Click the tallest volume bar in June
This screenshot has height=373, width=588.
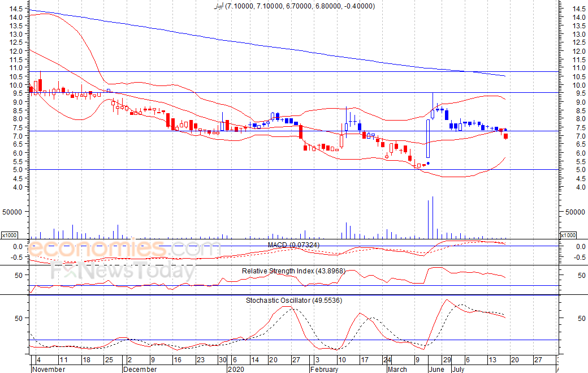[433, 217]
